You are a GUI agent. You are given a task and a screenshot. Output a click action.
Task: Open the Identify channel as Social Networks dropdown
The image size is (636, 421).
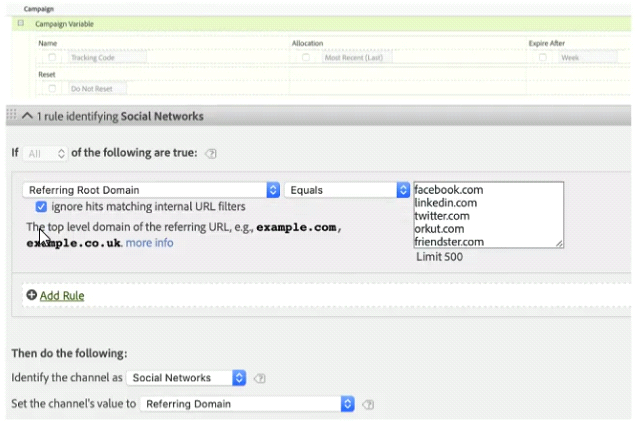(186, 378)
